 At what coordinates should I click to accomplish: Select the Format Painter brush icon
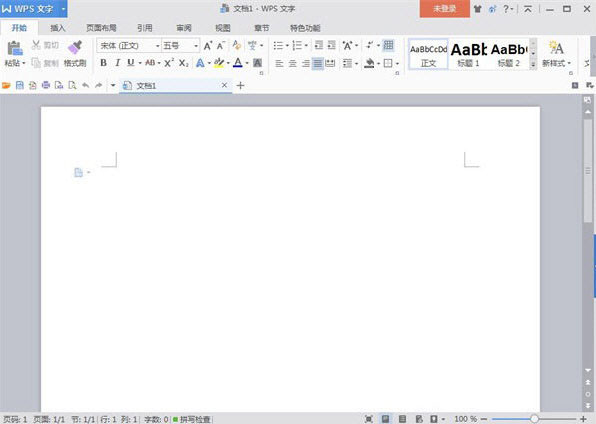click(75, 48)
